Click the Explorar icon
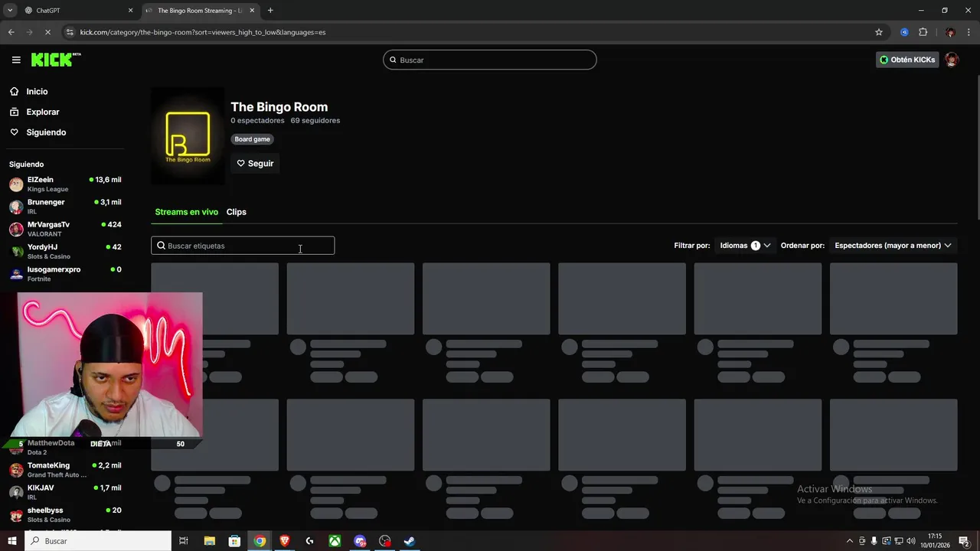 tap(15, 112)
